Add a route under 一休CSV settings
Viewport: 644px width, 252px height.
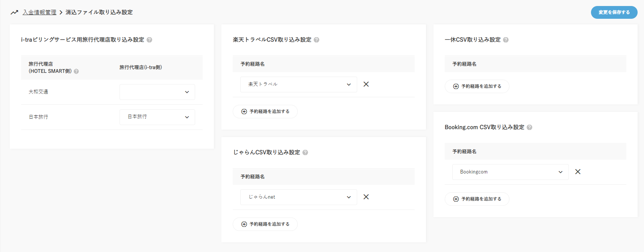(477, 86)
